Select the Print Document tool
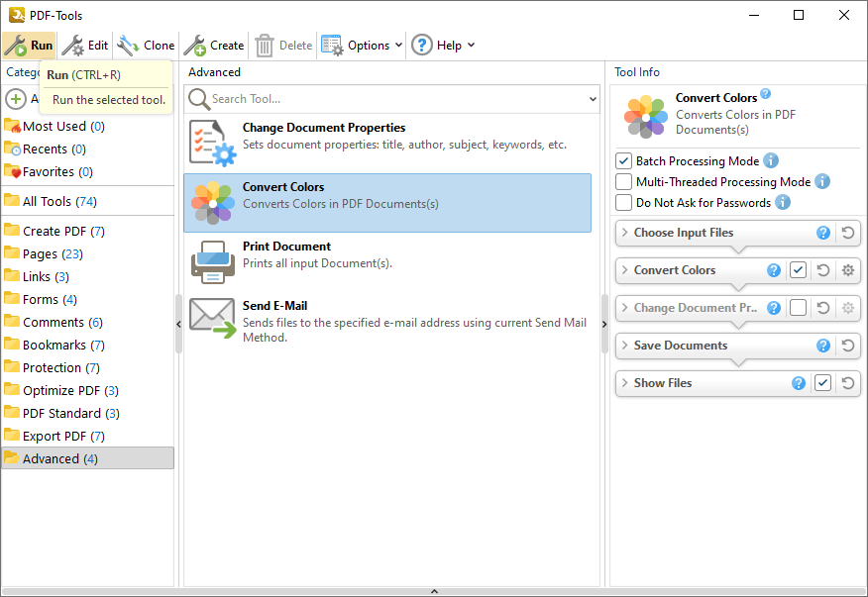The width and height of the screenshot is (868, 597). click(387, 261)
